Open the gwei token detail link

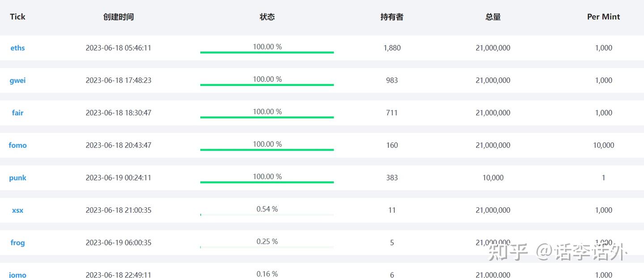tap(17, 80)
